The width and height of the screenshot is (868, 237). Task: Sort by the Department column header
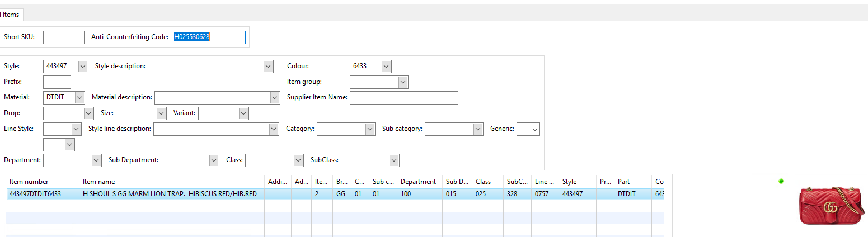[x=418, y=182]
